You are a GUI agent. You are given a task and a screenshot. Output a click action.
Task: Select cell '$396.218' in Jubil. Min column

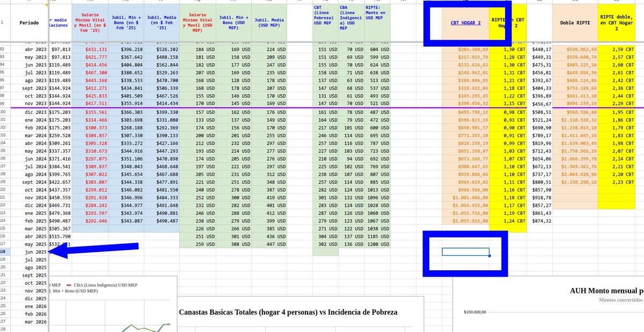tap(125, 48)
